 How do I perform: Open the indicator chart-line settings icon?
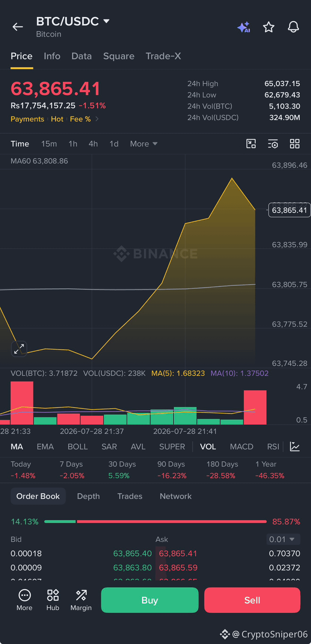point(295,447)
